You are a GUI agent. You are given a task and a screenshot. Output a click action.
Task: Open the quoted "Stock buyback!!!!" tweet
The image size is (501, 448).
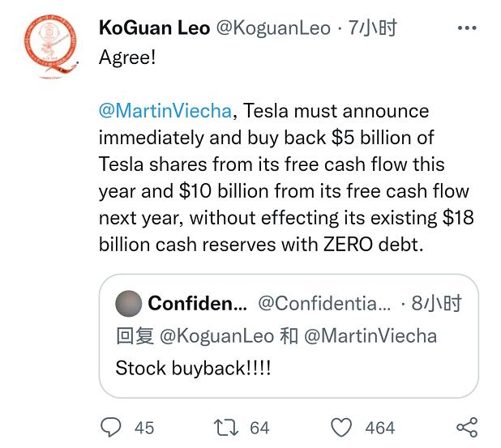point(194,368)
